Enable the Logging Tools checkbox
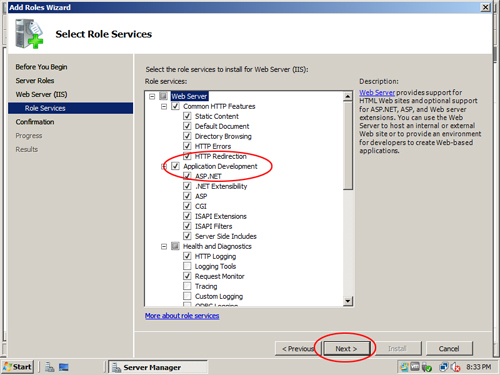Image resolution: width=500 pixels, height=375 pixels. (187, 266)
